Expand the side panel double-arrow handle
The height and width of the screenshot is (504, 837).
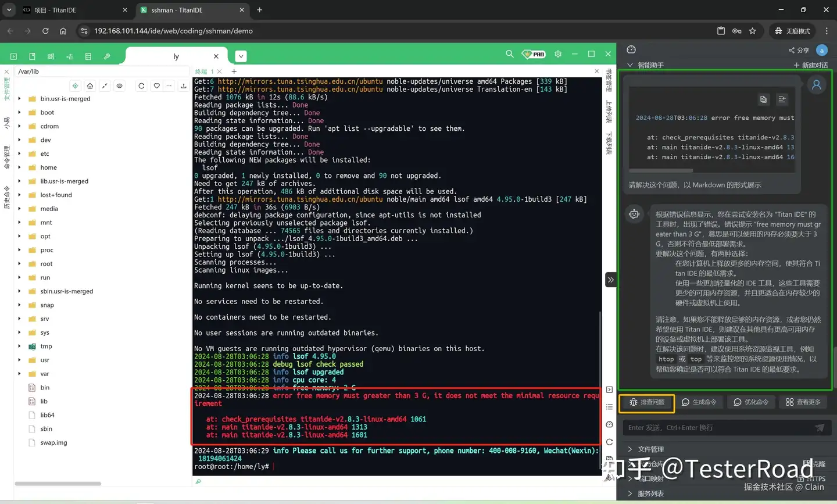pyautogui.click(x=610, y=280)
